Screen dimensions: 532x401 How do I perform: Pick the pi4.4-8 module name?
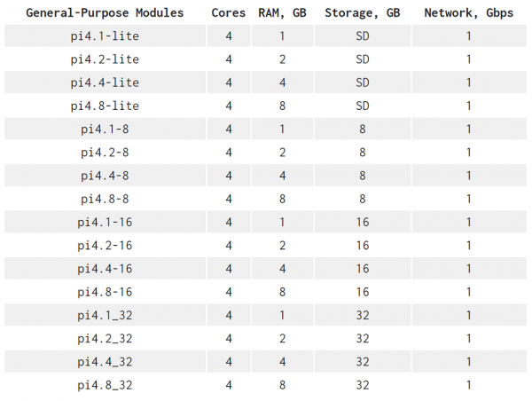pos(105,176)
